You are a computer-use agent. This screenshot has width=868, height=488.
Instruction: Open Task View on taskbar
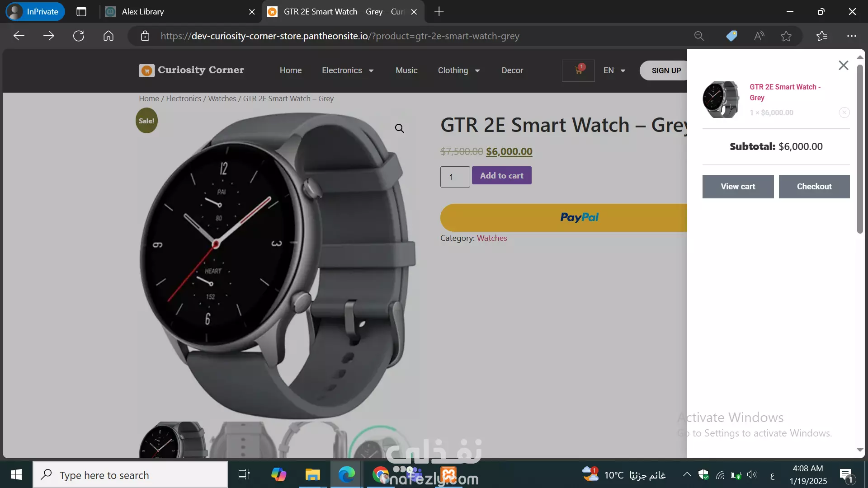(244, 474)
